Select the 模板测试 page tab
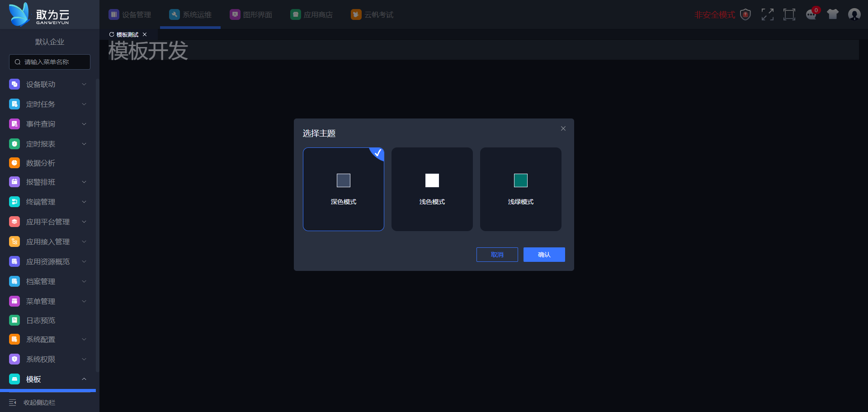 (127, 34)
